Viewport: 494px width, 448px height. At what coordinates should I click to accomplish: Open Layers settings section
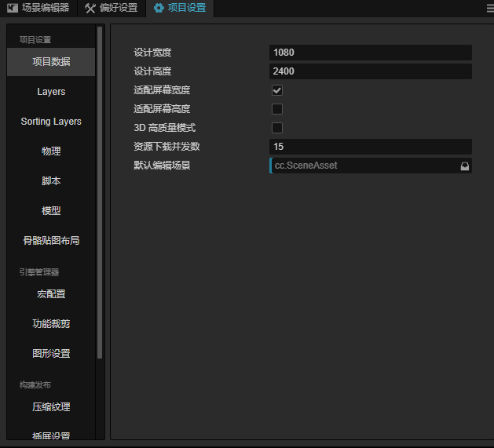click(51, 92)
